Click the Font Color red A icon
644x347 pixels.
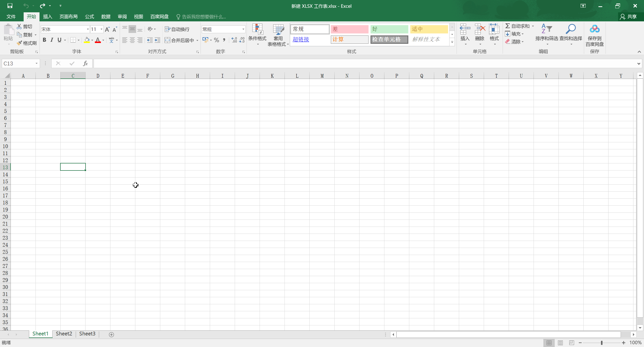coord(98,40)
